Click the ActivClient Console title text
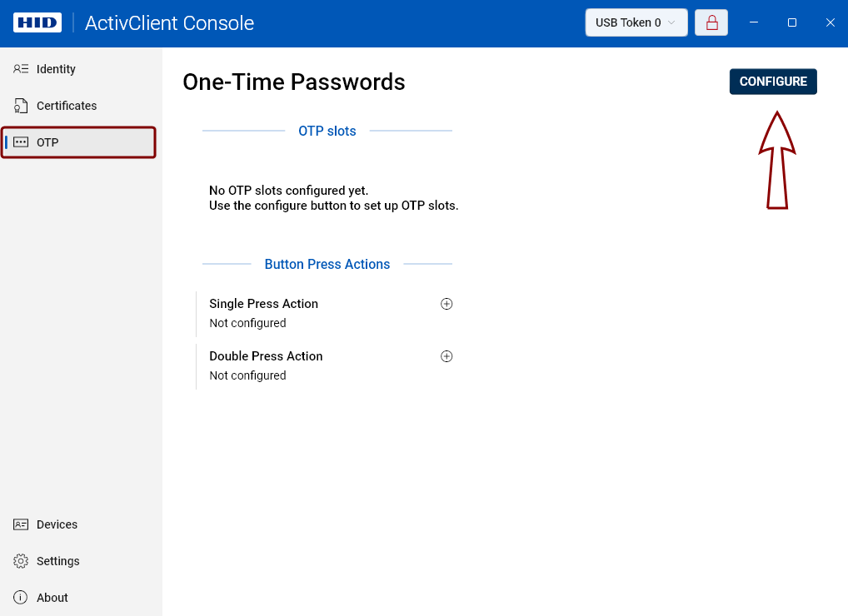The height and width of the screenshot is (616, 848). (169, 22)
